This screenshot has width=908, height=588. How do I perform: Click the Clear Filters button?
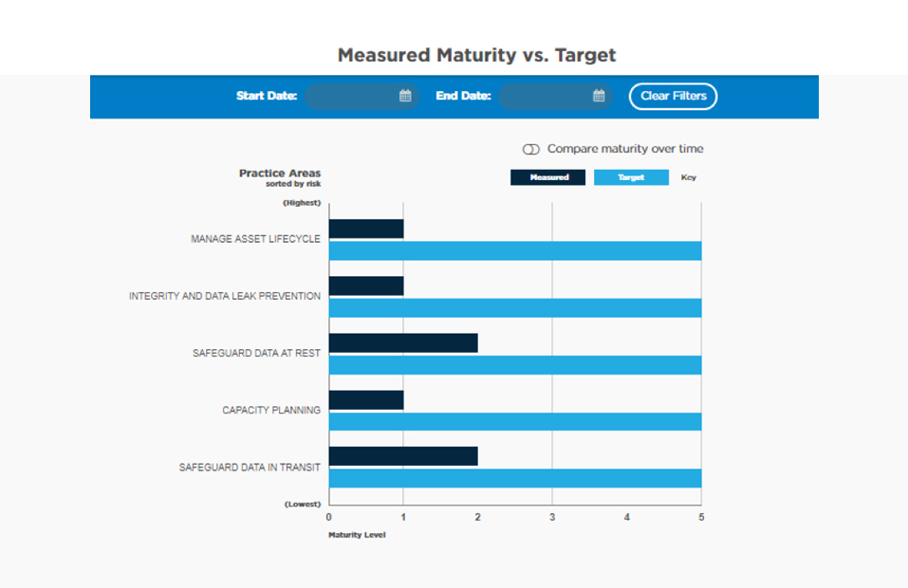tap(673, 96)
